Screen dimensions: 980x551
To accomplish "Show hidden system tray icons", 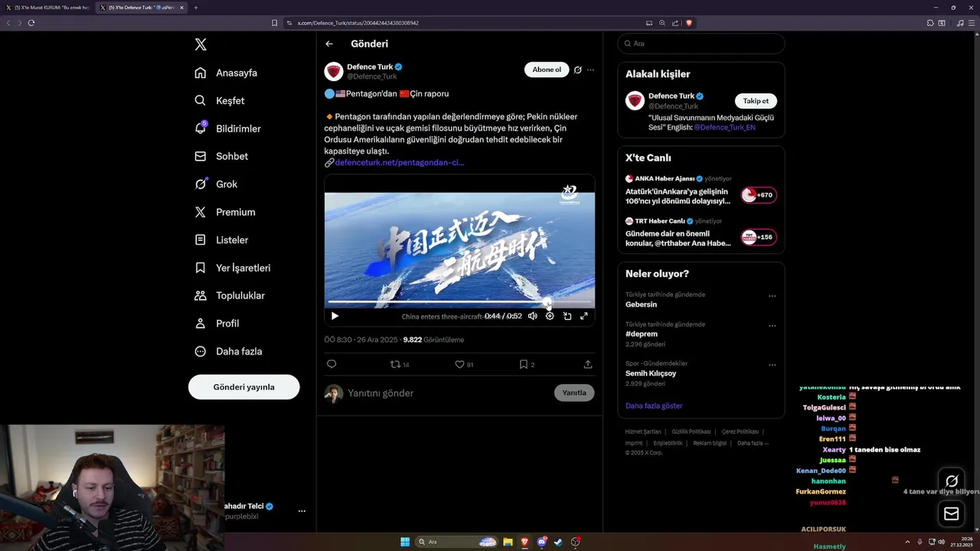I will [907, 542].
